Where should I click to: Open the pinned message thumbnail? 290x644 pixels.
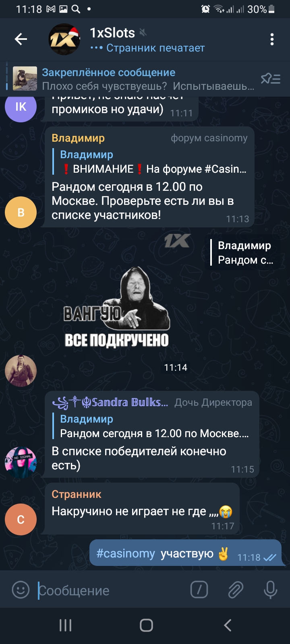[25, 78]
